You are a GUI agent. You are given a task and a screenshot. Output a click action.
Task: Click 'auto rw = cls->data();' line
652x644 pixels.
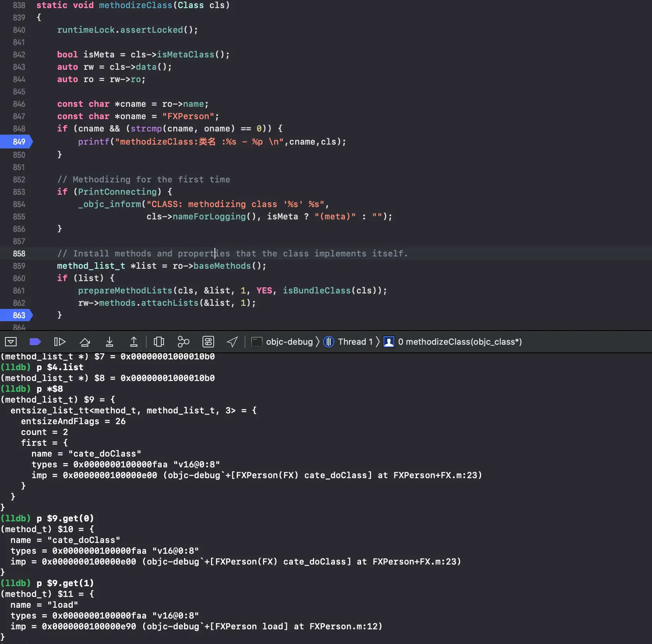tap(115, 67)
